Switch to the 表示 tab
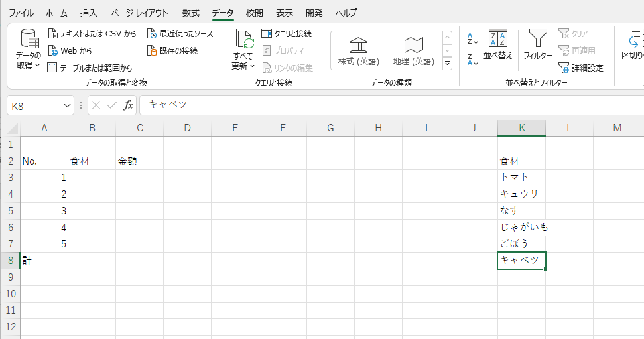Image resolution: width=644 pixels, height=339 pixels. [285, 13]
